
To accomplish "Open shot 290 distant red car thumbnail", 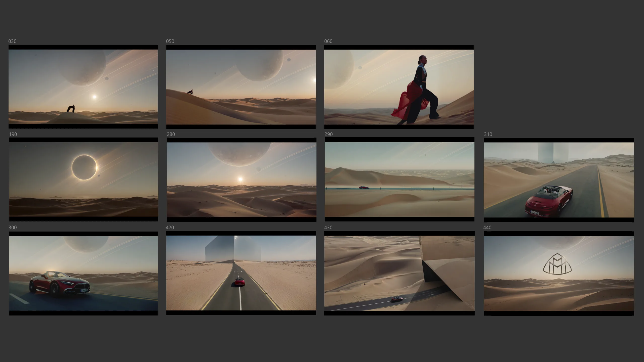I will (399, 179).
